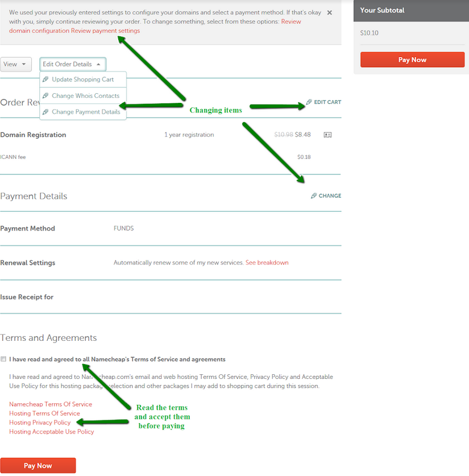This screenshot has width=469, height=476.
Task: Open the Hosting Terms Of Service link
Action: [x=44, y=413]
